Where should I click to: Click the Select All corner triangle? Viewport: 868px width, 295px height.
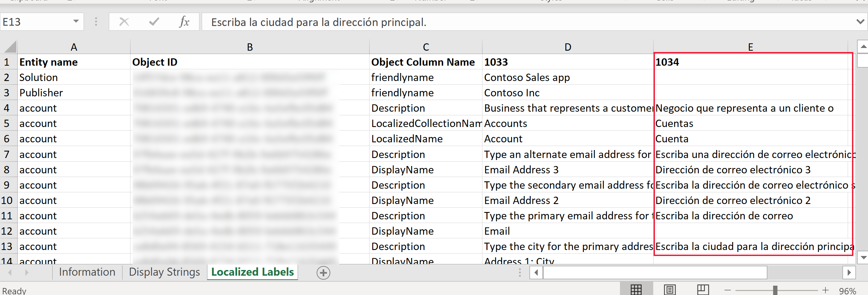[9, 47]
